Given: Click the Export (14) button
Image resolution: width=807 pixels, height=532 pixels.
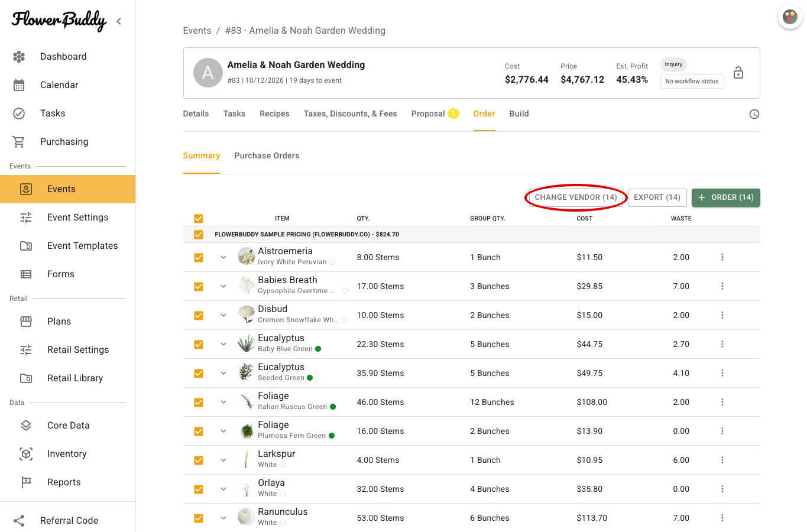Looking at the screenshot, I should [x=657, y=197].
